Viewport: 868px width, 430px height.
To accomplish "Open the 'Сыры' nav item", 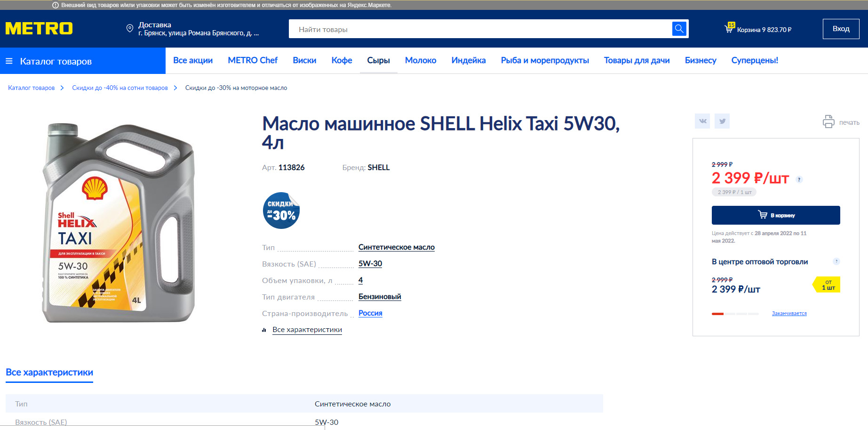I will (x=378, y=60).
